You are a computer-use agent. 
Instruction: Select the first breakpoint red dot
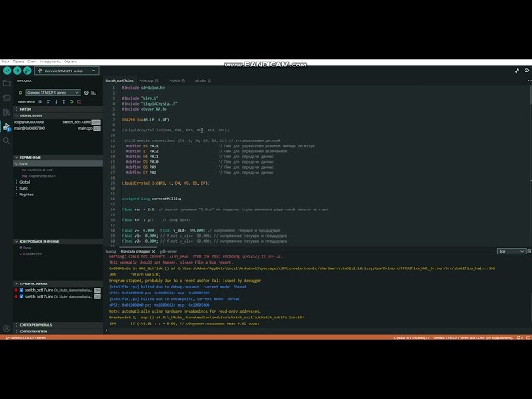(16, 290)
